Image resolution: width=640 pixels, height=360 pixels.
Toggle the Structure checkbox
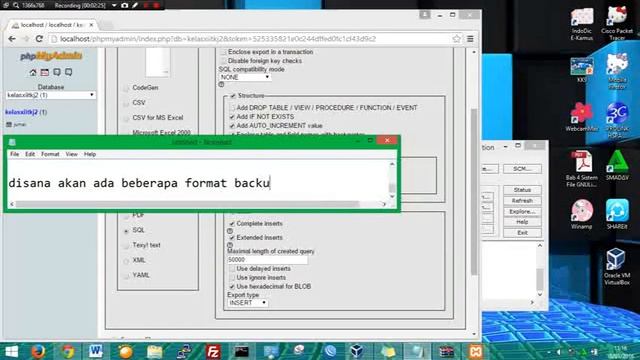pyautogui.click(x=233, y=96)
